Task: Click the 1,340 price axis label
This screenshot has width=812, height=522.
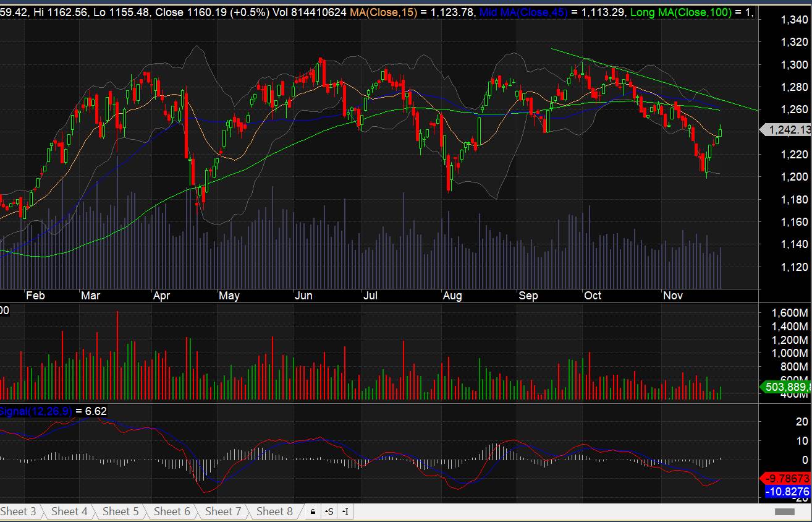Action: [x=794, y=20]
